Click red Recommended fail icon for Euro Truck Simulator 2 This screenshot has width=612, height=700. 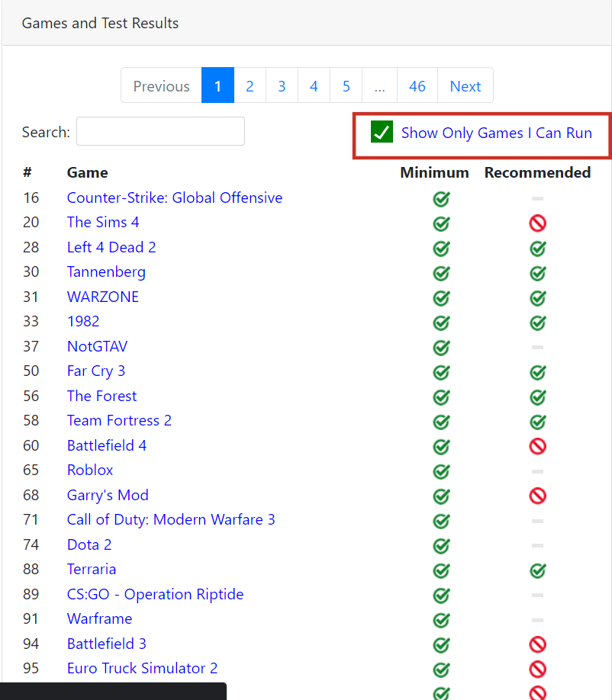[x=538, y=669]
